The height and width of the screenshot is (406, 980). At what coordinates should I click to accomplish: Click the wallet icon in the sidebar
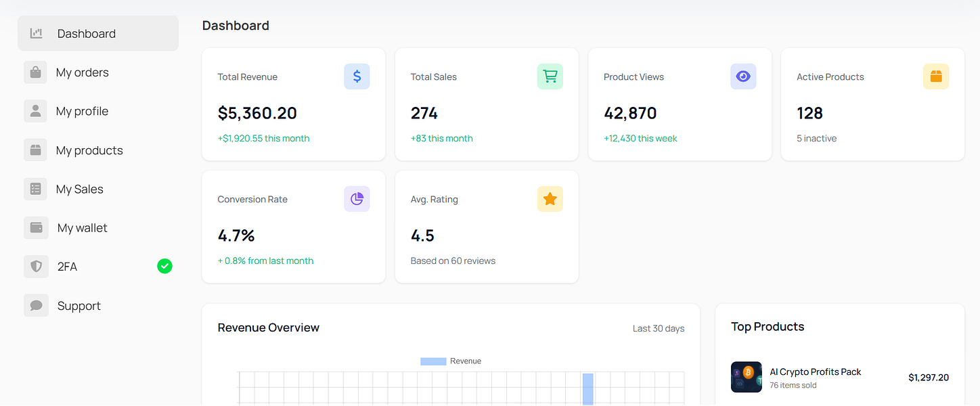coord(36,228)
